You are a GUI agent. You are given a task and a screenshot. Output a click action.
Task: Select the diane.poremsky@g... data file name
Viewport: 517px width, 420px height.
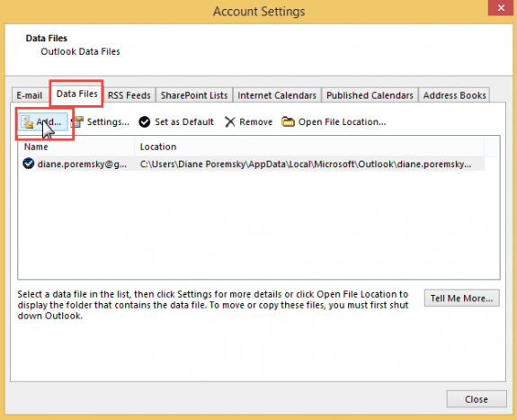82,164
